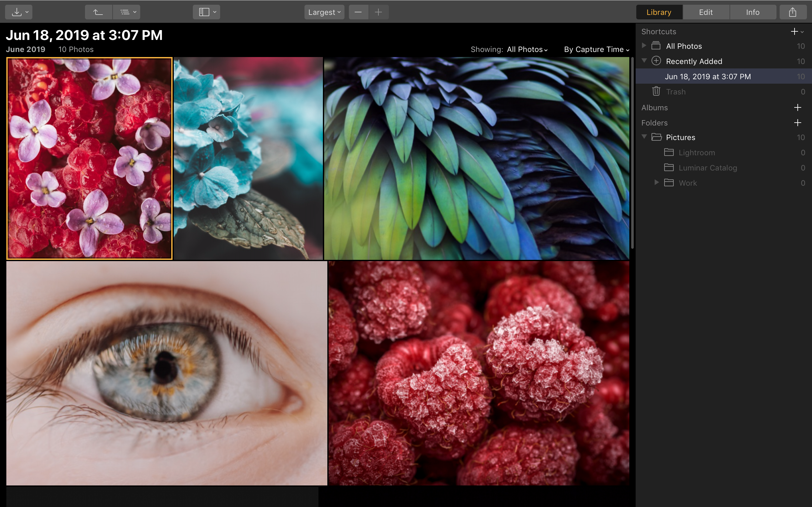Click the share/export icon
Image resolution: width=812 pixels, height=507 pixels.
click(793, 12)
